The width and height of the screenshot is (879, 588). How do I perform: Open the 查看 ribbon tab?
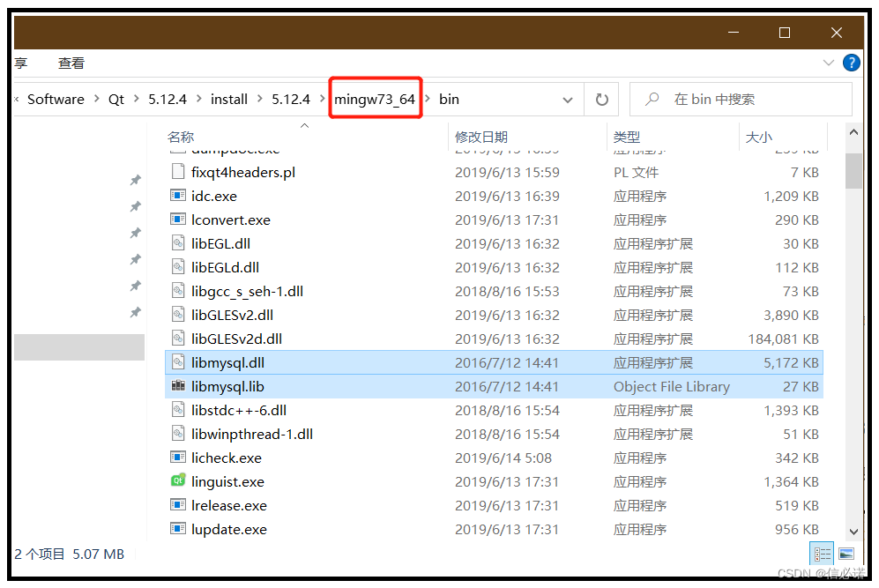(71, 63)
